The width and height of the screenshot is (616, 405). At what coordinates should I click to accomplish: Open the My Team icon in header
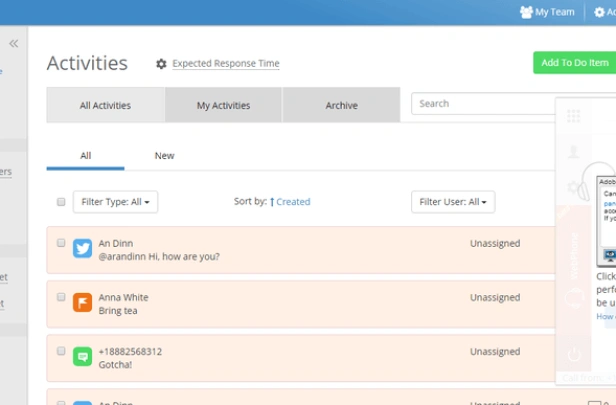coord(526,12)
